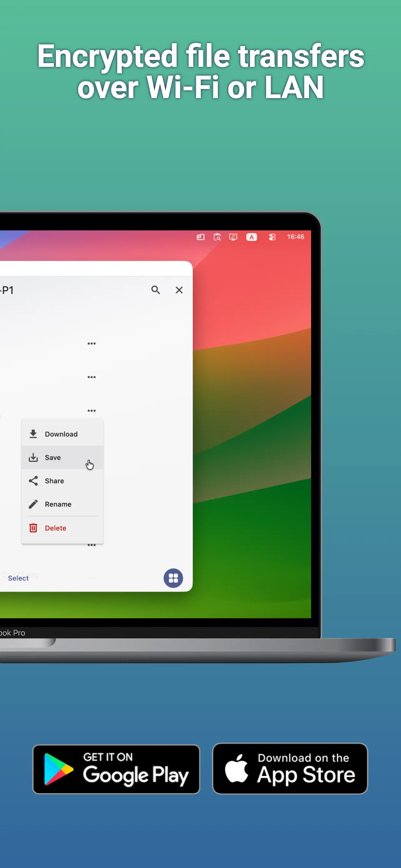Open the Download on the App Store badge

[290, 769]
